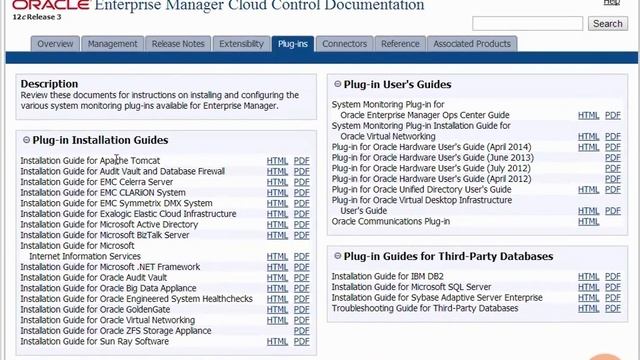Screen dimensions: 640x360
Task: Open PDF guide for Oracle Big Data Appliance
Action: [302, 288]
